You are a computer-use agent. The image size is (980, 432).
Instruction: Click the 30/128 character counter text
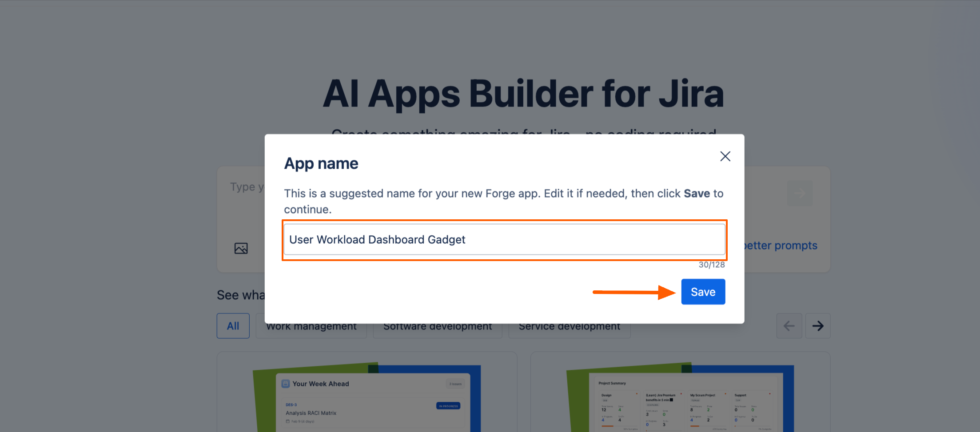712,265
